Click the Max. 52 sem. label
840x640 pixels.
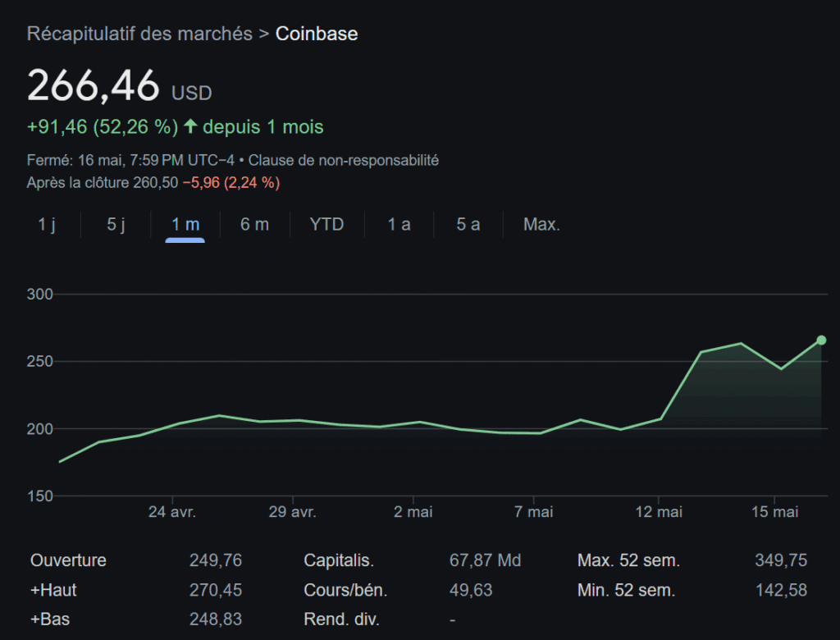[x=628, y=560]
